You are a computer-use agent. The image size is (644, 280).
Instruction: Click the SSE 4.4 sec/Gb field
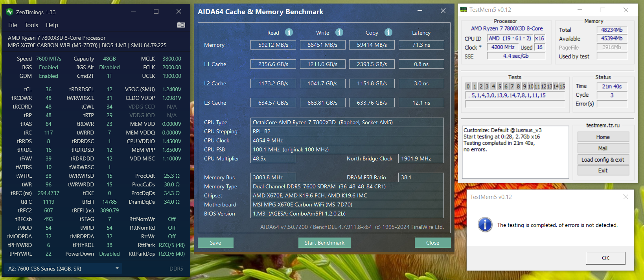tap(516, 56)
